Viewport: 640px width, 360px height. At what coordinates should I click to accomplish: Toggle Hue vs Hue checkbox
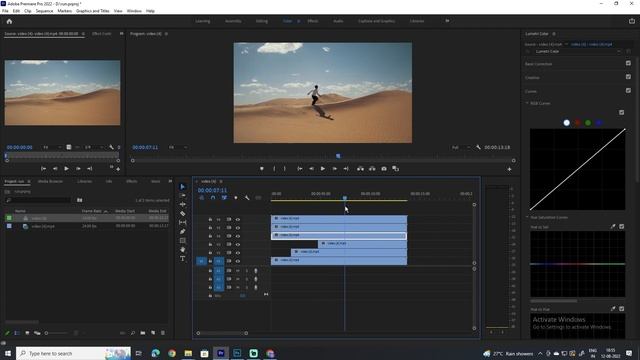click(621, 309)
